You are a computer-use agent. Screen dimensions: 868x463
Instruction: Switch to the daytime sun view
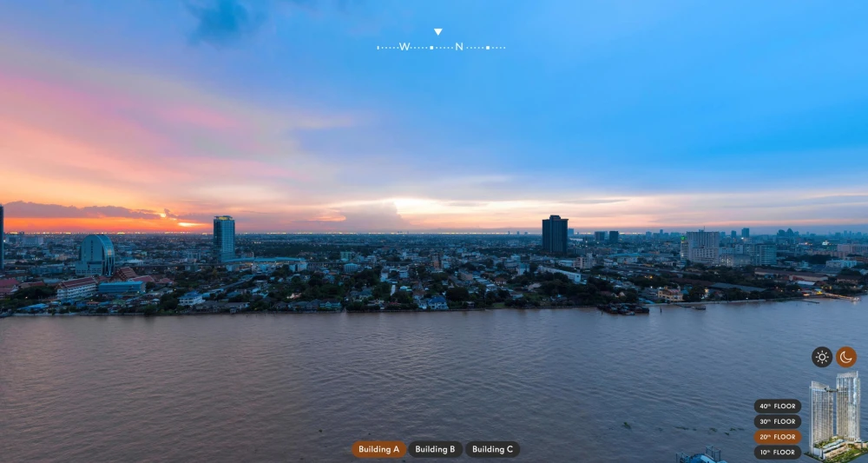tap(822, 357)
